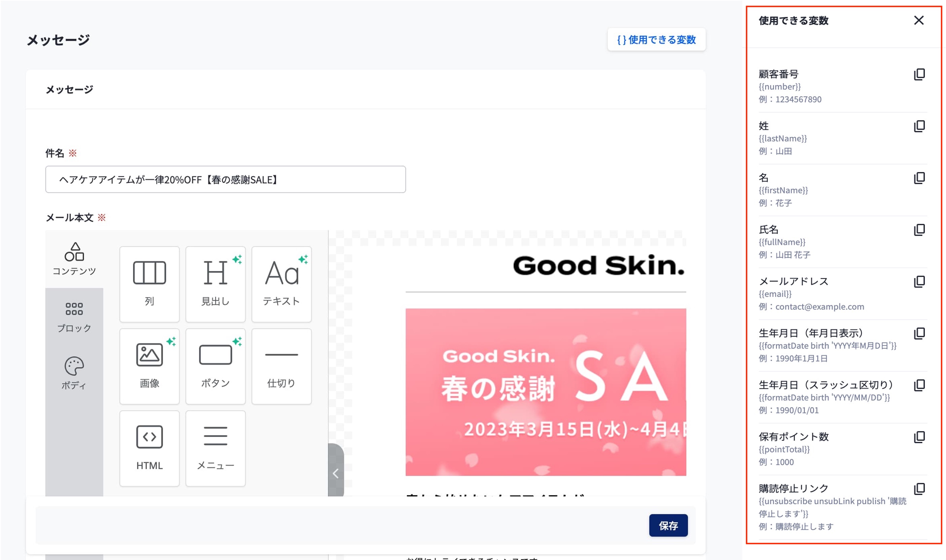
Task: Switch to the ボディ tab
Action: [x=74, y=373]
